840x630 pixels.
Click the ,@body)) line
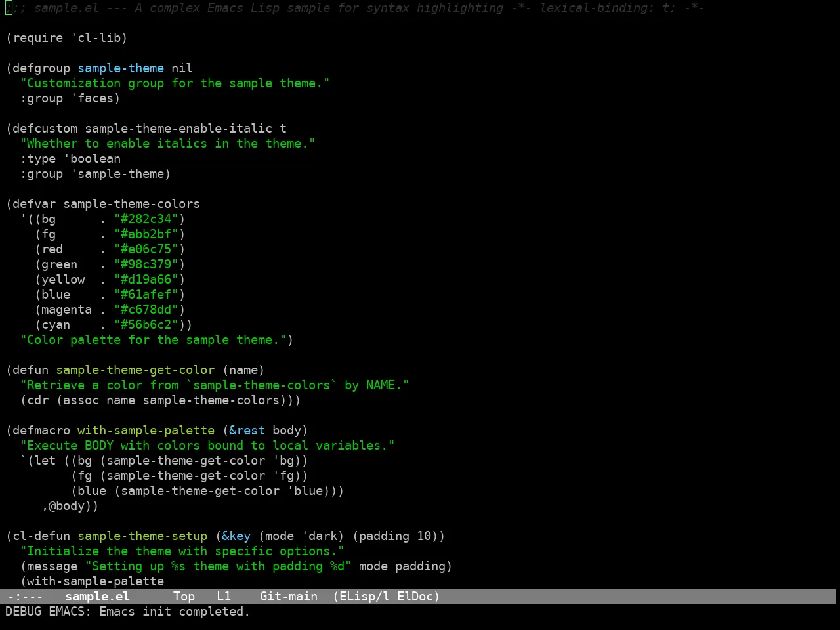coord(70,506)
